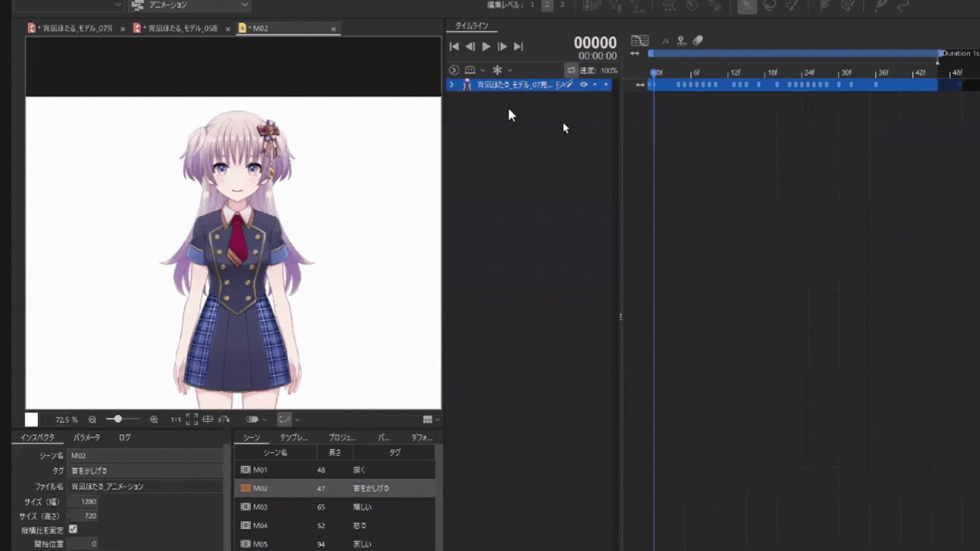Select scene M04 in the scene list

tap(335, 525)
